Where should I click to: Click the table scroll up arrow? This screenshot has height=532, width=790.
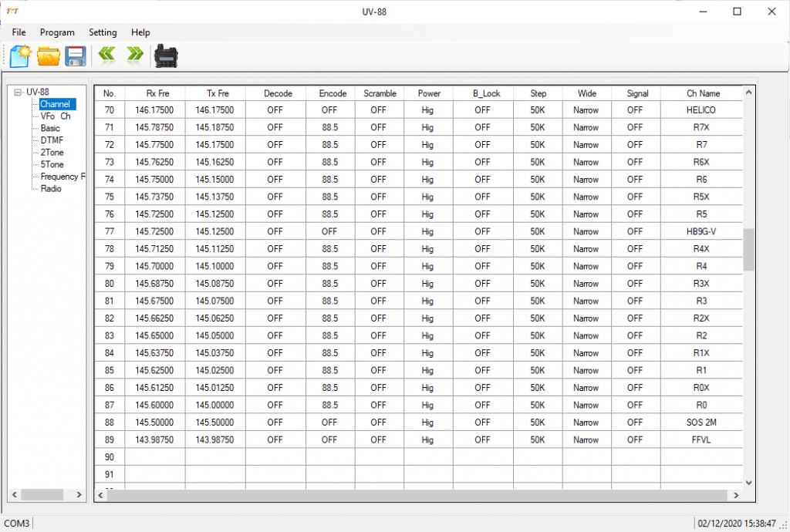(748, 93)
